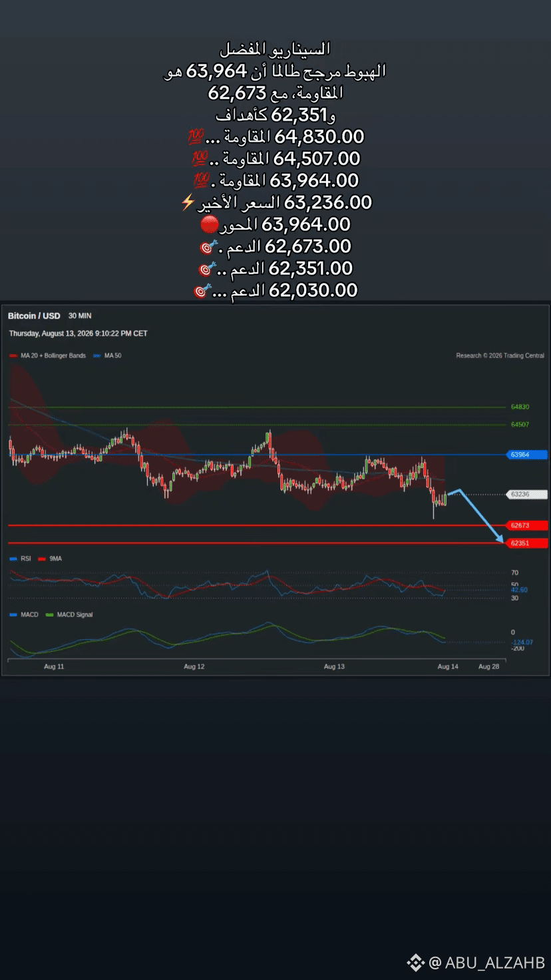
Task: Click the resistance value 64,507.00 المقاومة
Action: (285, 159)
